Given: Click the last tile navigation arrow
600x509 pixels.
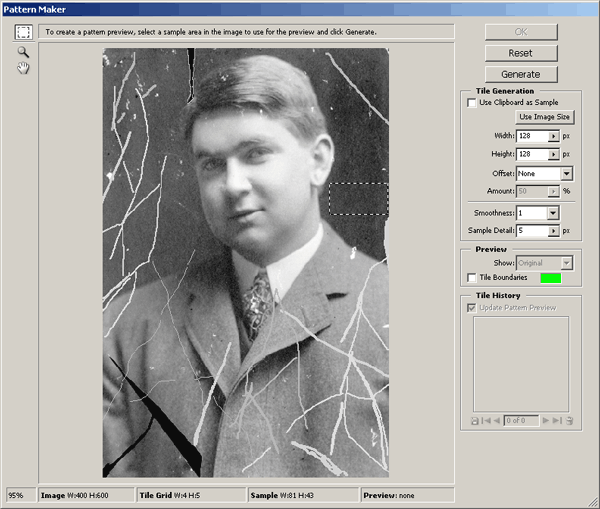Looking at the screenshot, I should 558,421.
